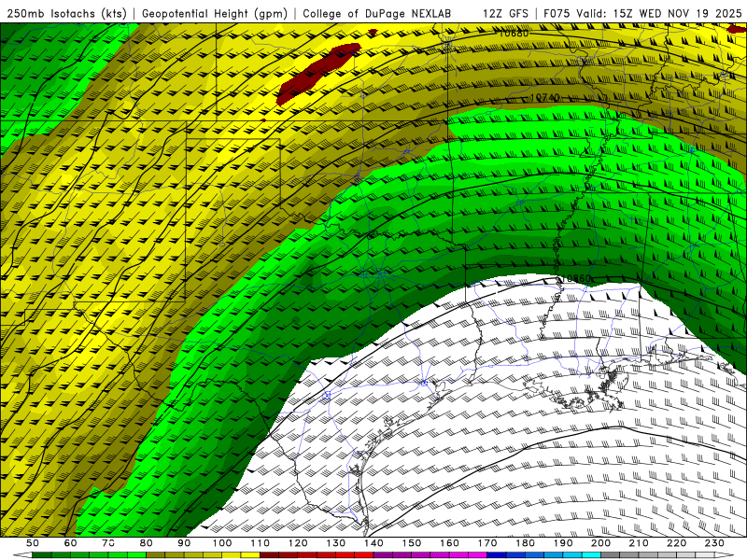The image size is (747, 560).
Task: Click the 90 label on the color scale
Action: click(184, 543)
